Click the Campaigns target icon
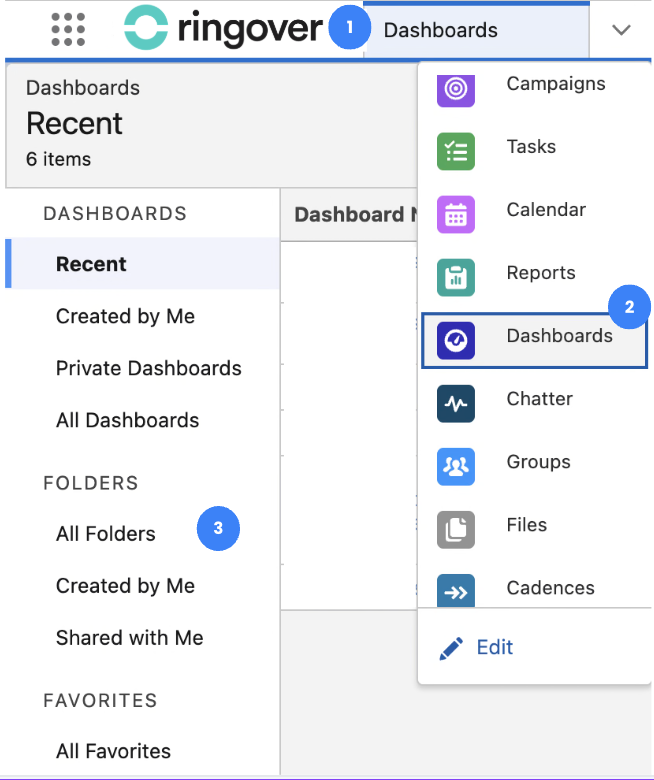The width and height of the screenshot is (654, 780). (x=456, y=88)
